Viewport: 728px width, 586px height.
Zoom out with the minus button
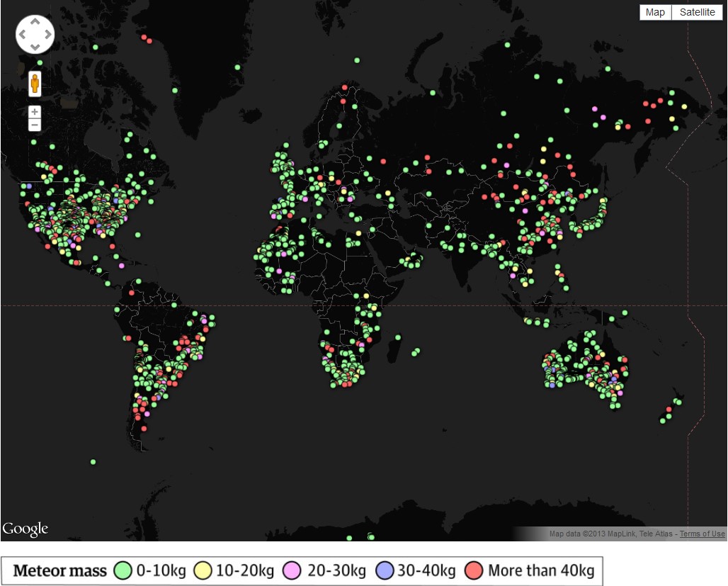pyautogui.click(x=35, y=125)
